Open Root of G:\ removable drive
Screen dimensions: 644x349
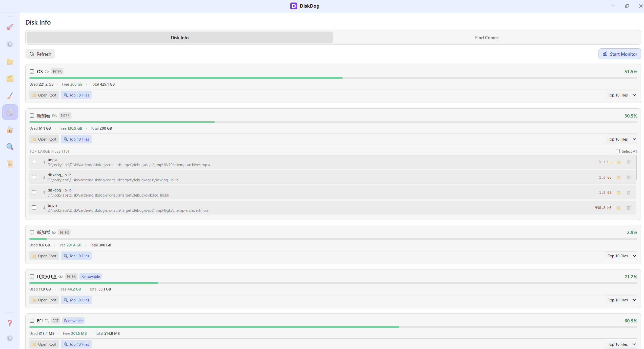(44, 300)
